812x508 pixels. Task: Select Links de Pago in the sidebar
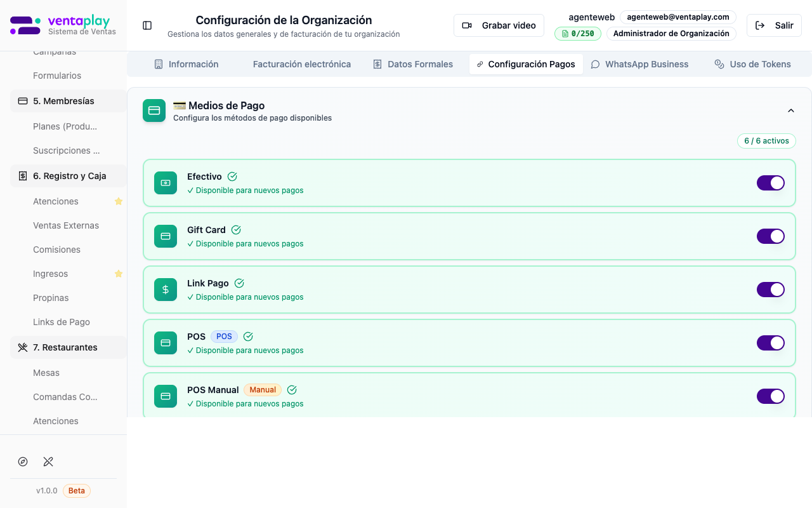pyautogui.click(x=60, y=322)
